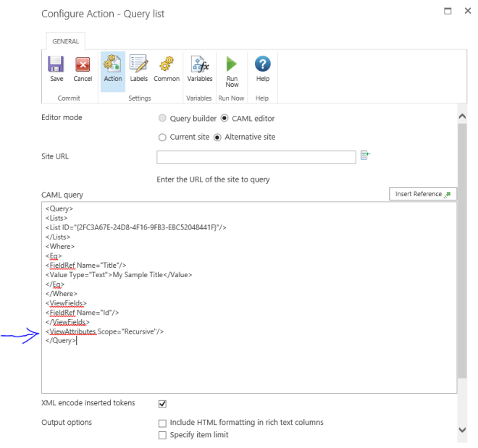
Task: Choose the Alternative site option
Action: [217, 137]
